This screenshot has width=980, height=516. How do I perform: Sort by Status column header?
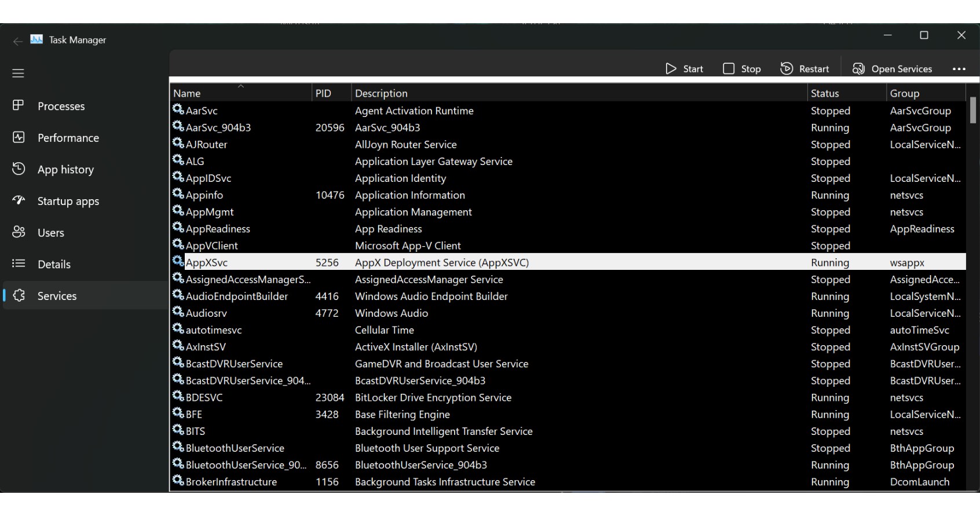(847, 93)
